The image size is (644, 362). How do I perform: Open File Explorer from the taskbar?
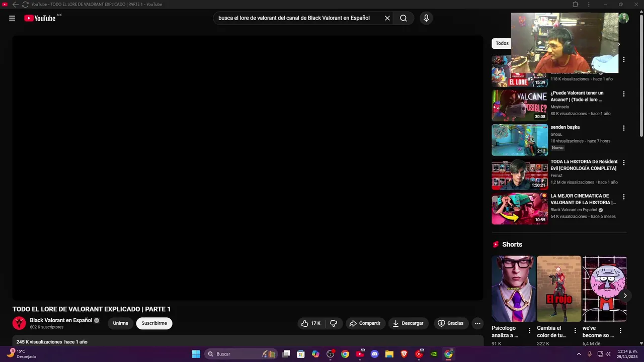tap(389, 354)
